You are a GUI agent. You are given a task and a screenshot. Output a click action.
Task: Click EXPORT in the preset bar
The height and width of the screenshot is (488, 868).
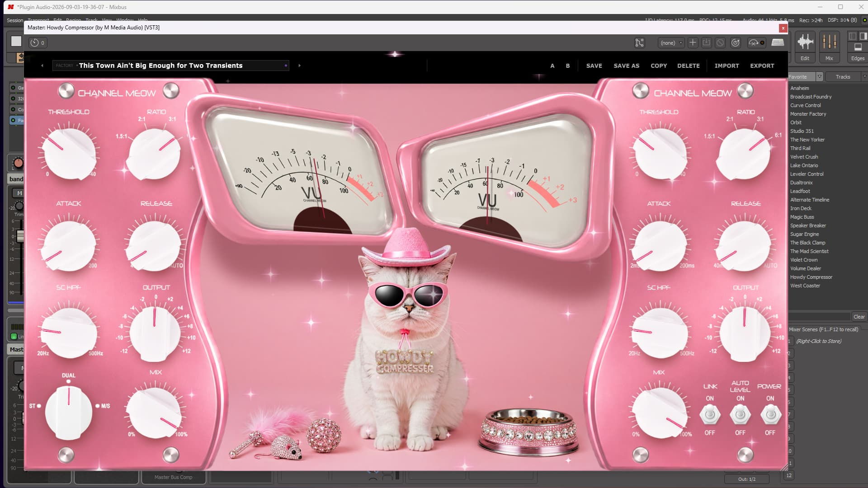tap(762, 66)
